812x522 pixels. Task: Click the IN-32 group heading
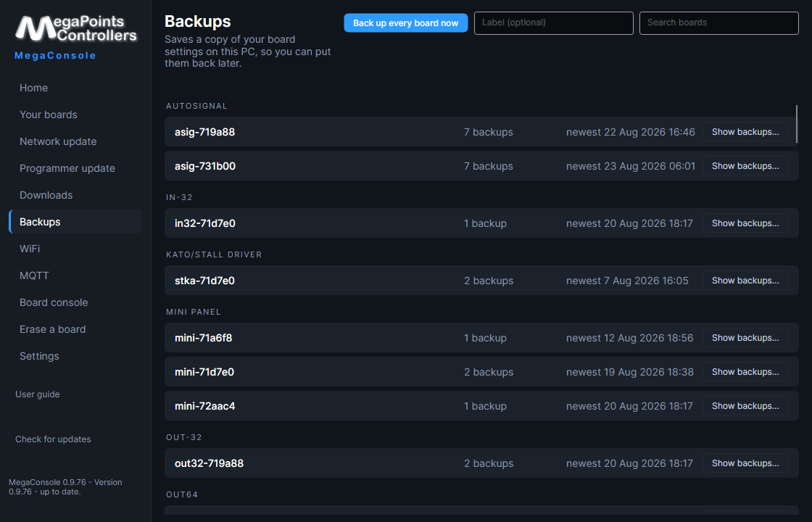tap(179, 197)
